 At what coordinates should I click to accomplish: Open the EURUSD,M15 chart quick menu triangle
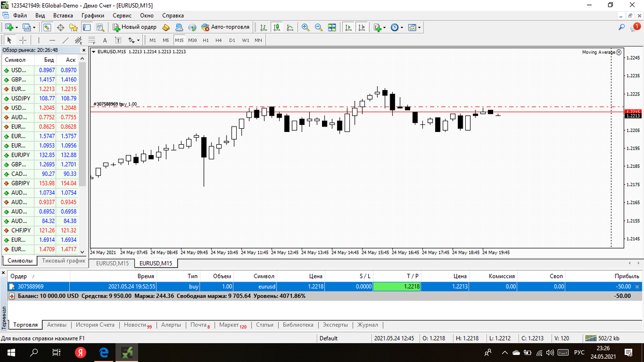pyautogui.click(x=94, y=52)
